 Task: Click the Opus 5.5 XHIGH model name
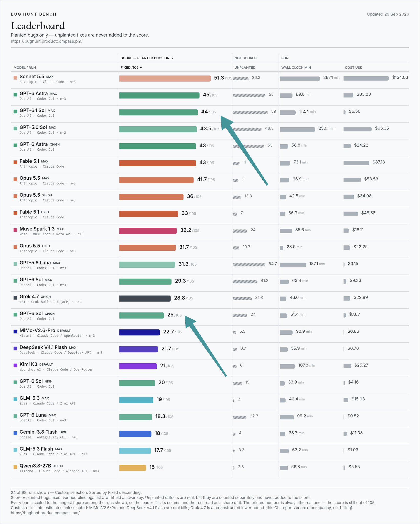tap(30, 195)
